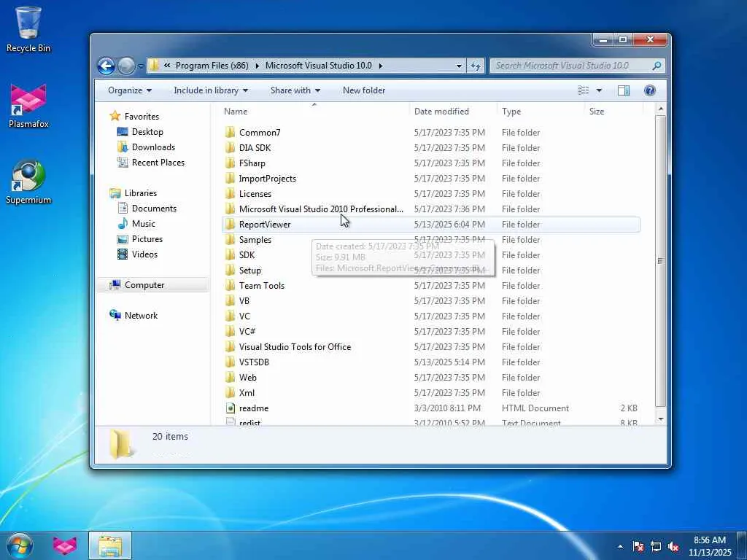Screen dimensions: 747x560
Task: Click the Team Tools folder icon
Action: (x=230, y=285)
